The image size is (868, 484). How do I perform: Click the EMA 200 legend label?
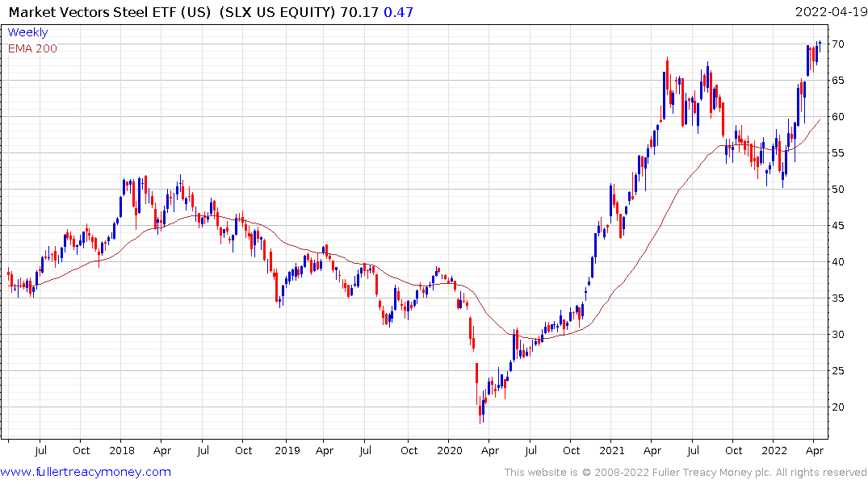[x=32, y=48]
